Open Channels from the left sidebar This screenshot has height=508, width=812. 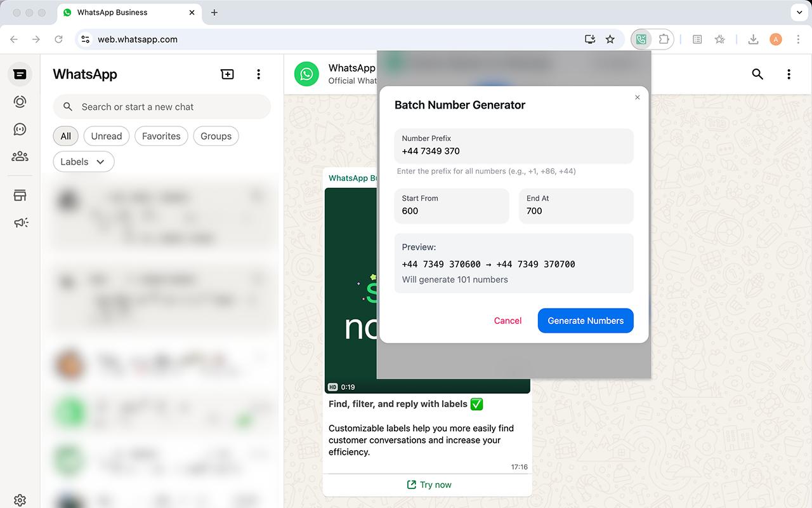tap(20, 129)
